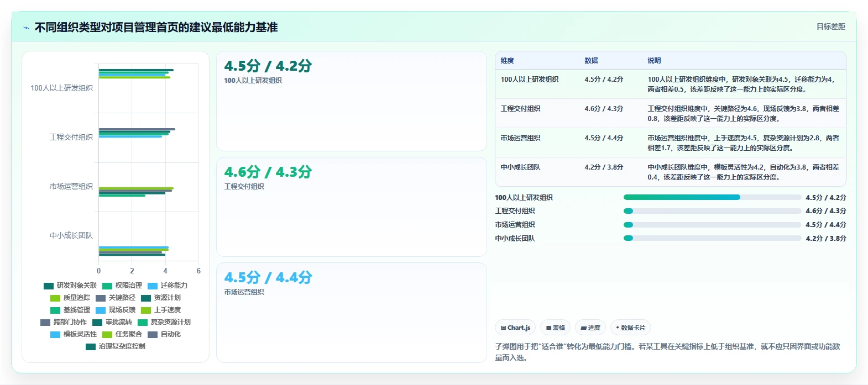Click the 中小成长团队 table row label
Viewport: 868px width, 385px height.
[x=521, y=167]
